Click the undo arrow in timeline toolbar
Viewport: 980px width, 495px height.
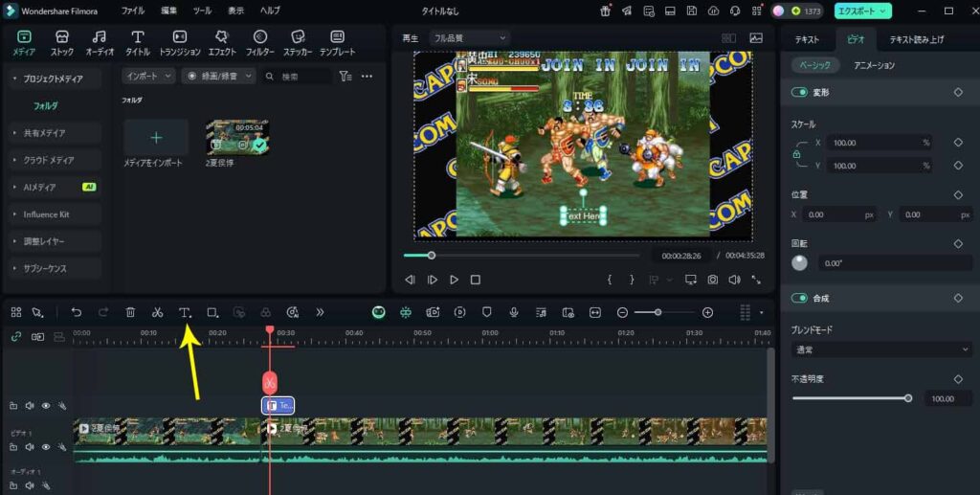(x=77, y=312)
